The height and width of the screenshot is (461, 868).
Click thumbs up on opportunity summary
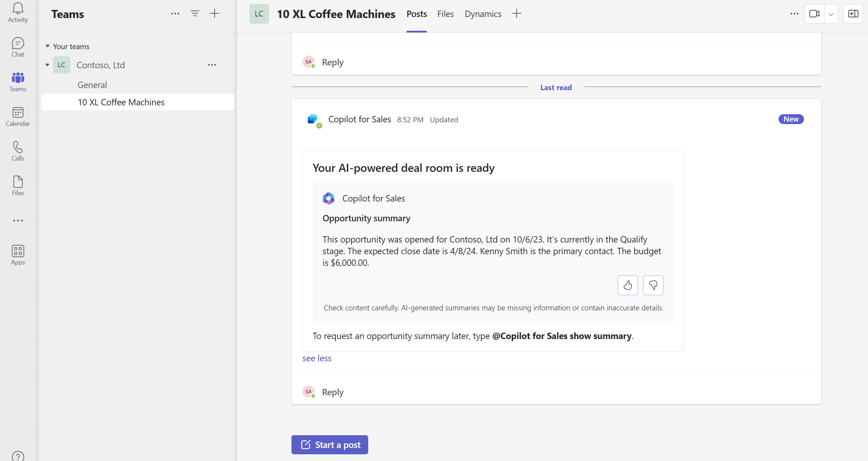[x=628, y=285]
